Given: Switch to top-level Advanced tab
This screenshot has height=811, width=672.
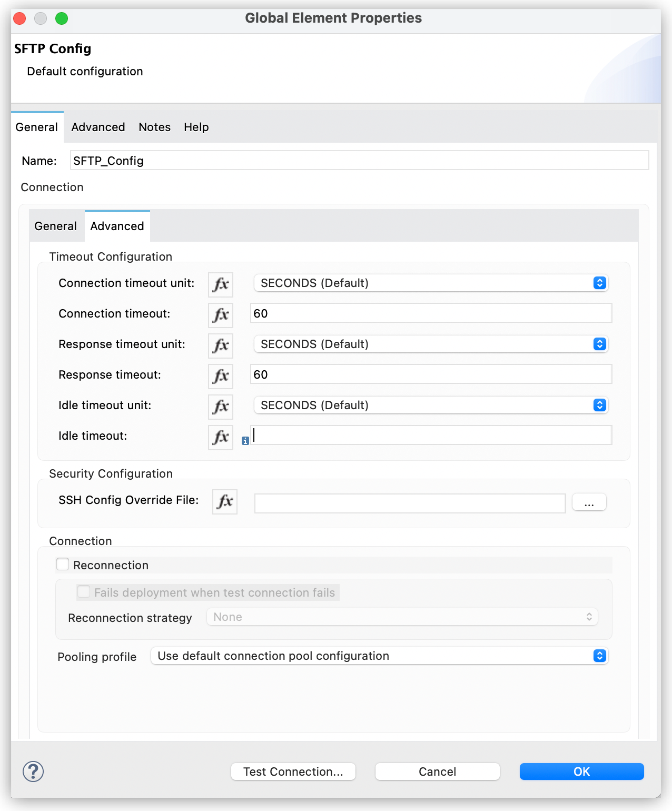Looking at the screenshot, I should point(98,127).
